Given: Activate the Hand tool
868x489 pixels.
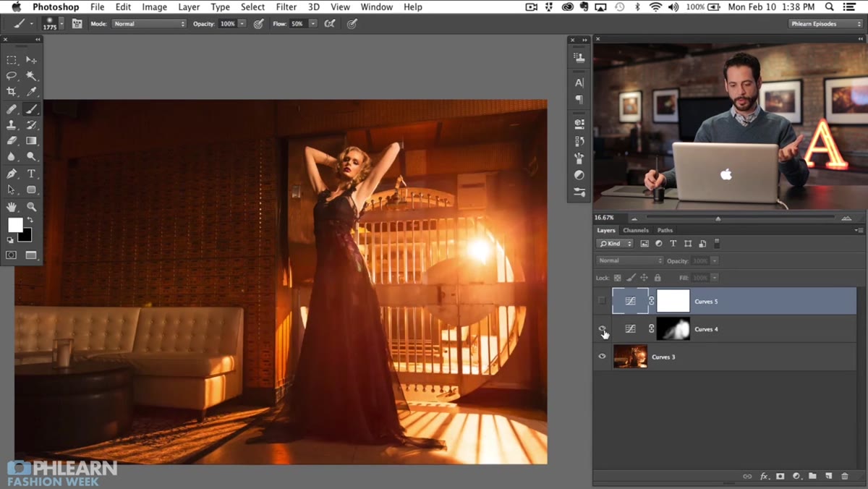Looking at the screenshot, I should click(12, 207).
